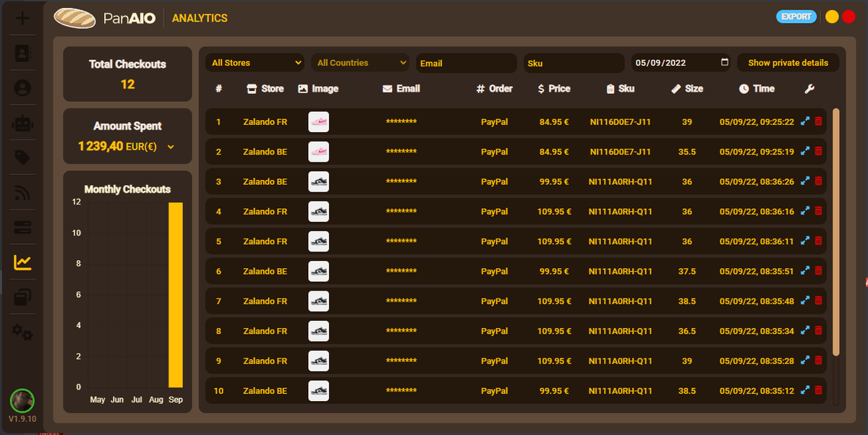The image size is (868, 435).
Task: Click the Time column header
Action: pyautogui.click(x=757, y=89)
